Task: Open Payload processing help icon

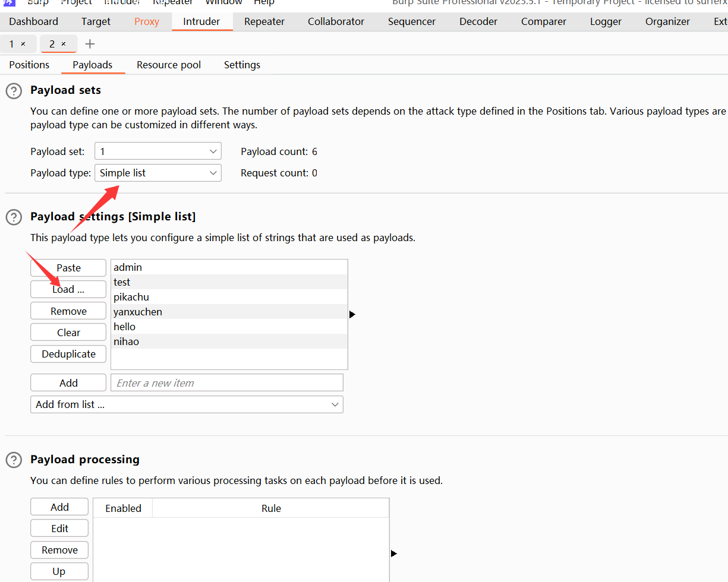Action: click(x=13, y=460)
